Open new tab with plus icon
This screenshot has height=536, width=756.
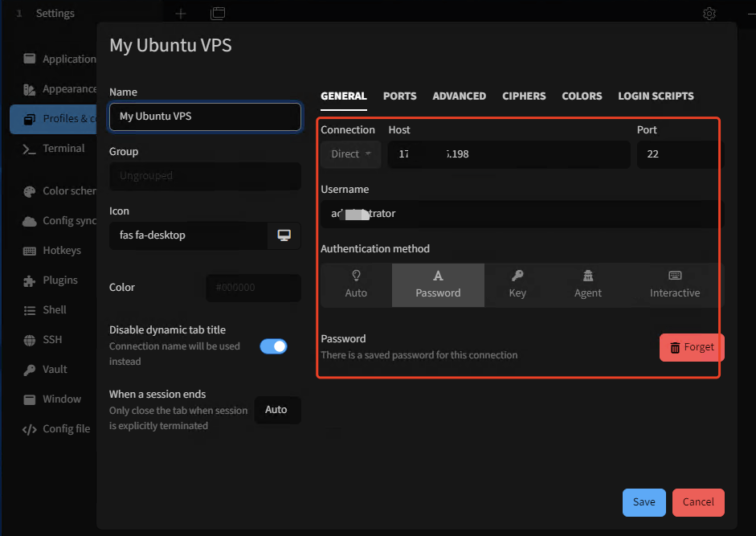pos(181,14)
